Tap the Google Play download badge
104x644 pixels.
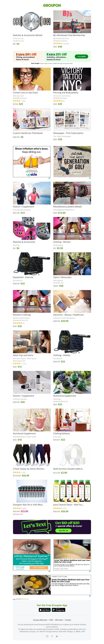click(58, 610)
